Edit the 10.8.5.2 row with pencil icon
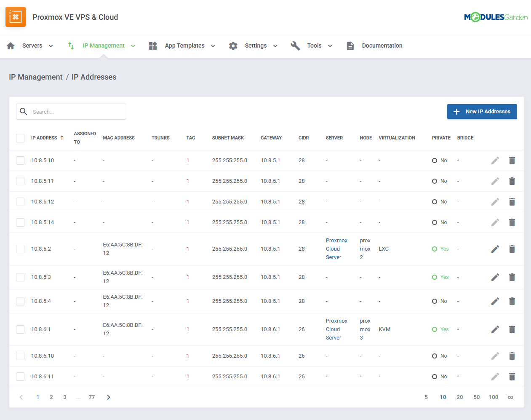The height and width of the screenshot is (420, 531). [495, 249]
